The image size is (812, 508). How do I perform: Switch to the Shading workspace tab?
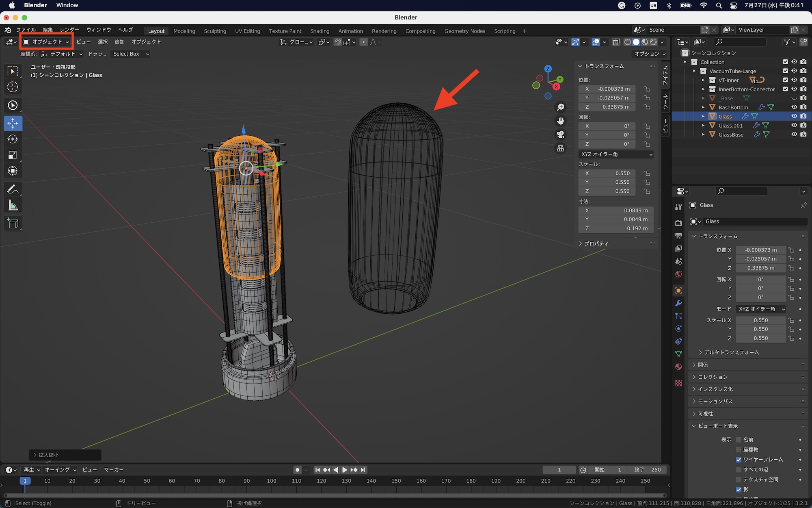point(320,31)
